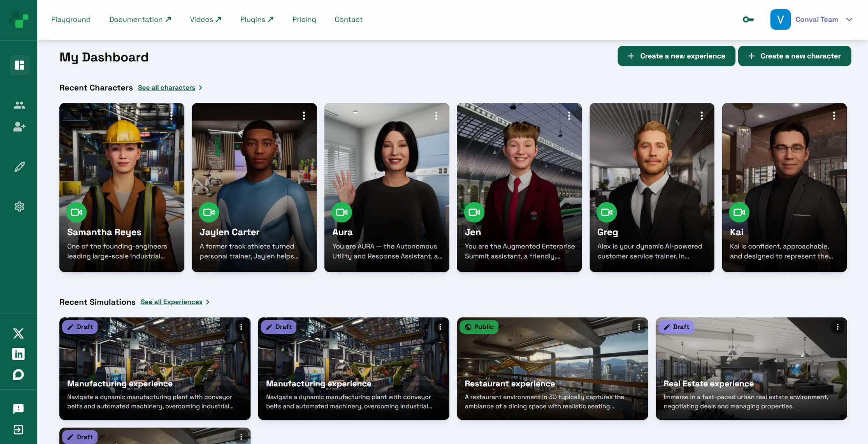Open options on first Manufacturing experience card
The image size is (868, 444).
point(241,327)
